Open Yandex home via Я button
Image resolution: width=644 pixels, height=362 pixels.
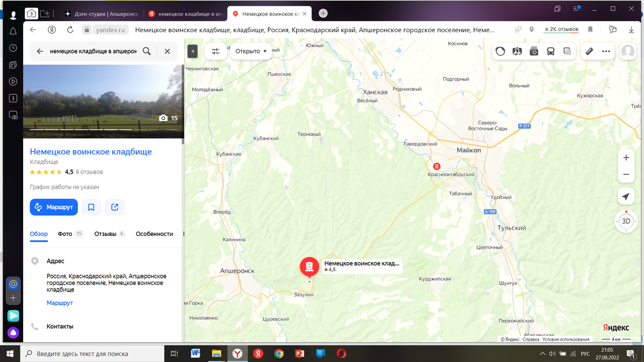coord(52,30)
